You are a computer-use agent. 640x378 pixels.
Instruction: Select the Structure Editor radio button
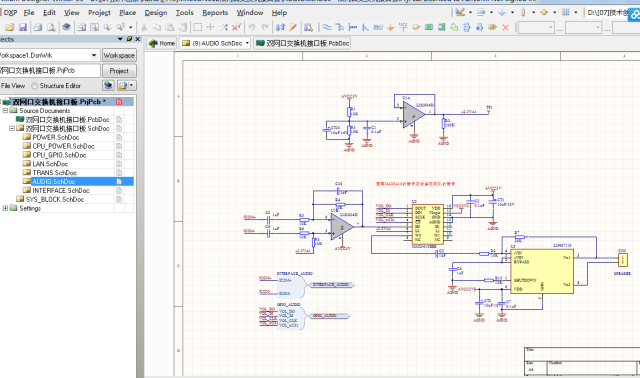(x=34, y=86)
